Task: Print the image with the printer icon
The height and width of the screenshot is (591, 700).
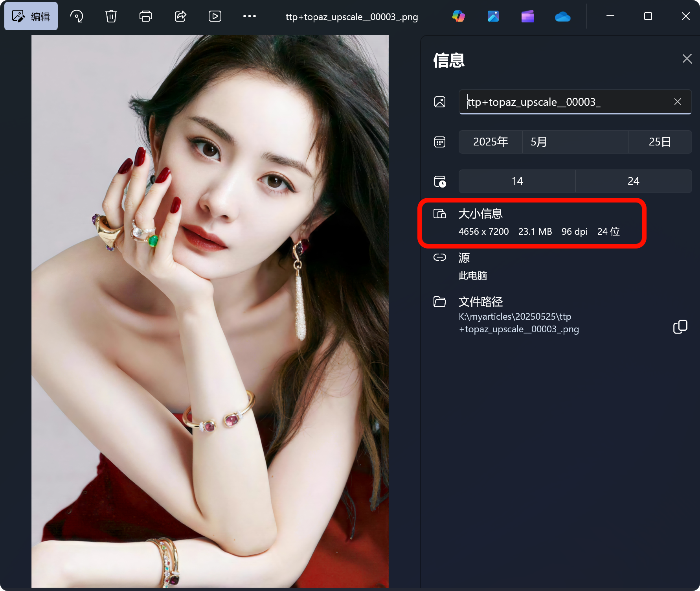Action: [146, 16]
